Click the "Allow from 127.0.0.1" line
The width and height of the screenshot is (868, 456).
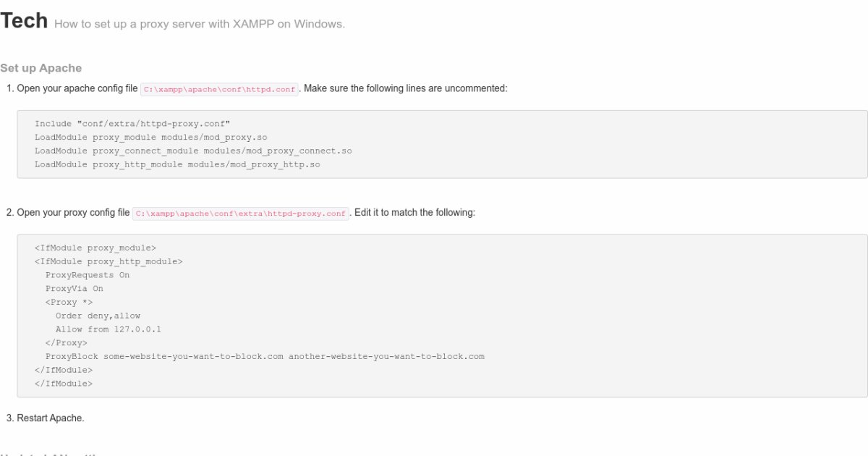[x=108, y=329]
